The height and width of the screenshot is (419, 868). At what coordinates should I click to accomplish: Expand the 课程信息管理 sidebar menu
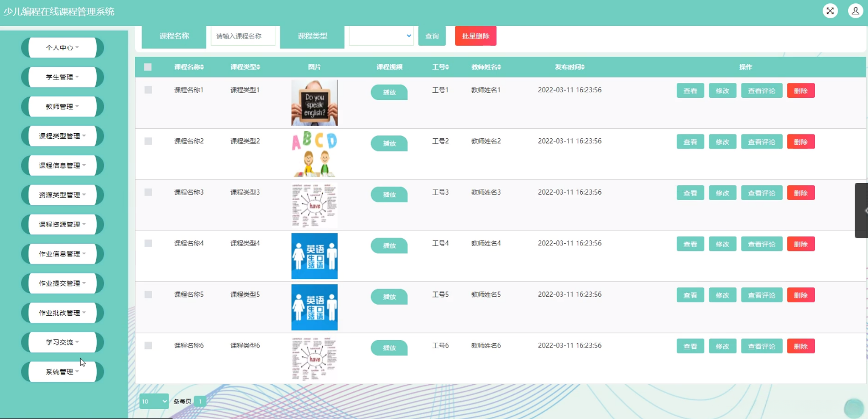[62, 165]
